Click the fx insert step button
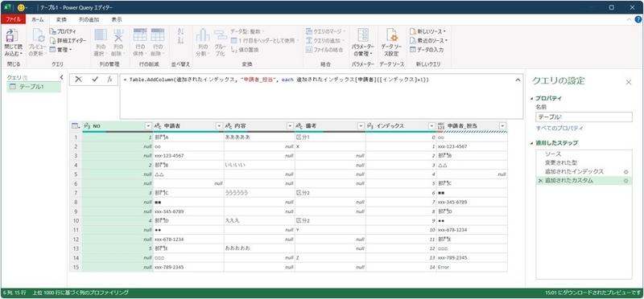644x299 pixels. pos(109,80)
